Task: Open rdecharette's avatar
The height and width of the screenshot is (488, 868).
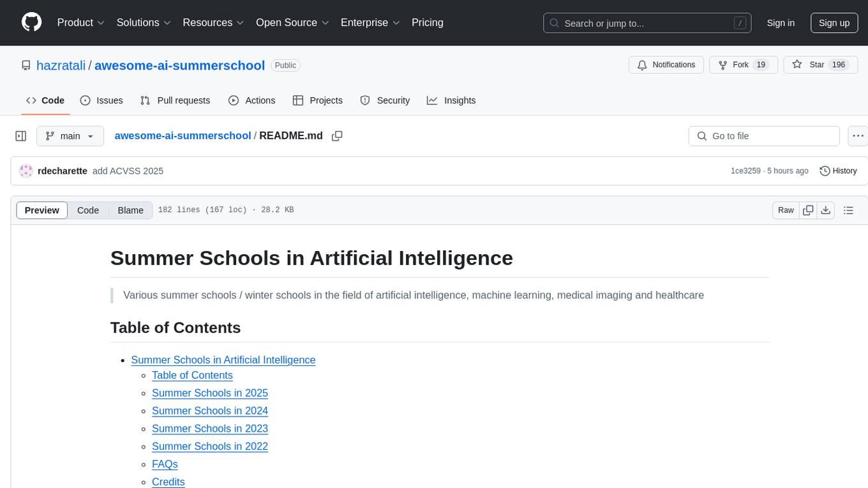Action: (26, 171)
